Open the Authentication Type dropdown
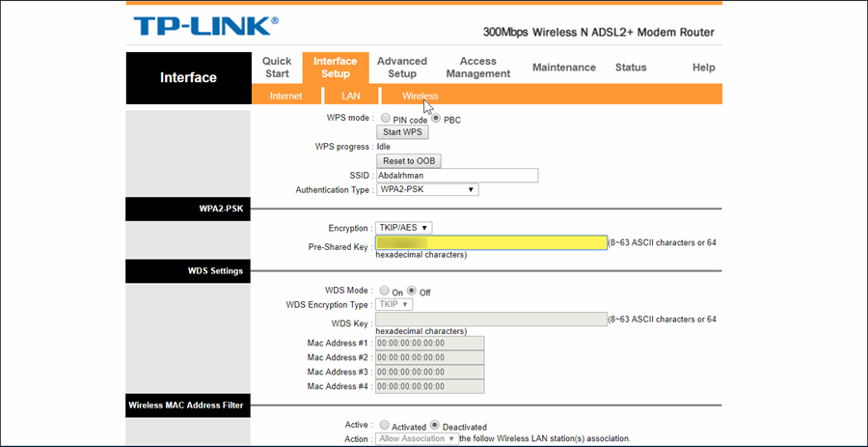Screen dimensions: 868x447 [426, 189]
